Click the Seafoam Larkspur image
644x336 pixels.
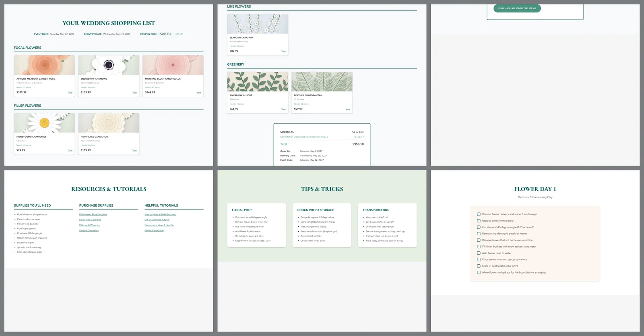tap(258, 24)
